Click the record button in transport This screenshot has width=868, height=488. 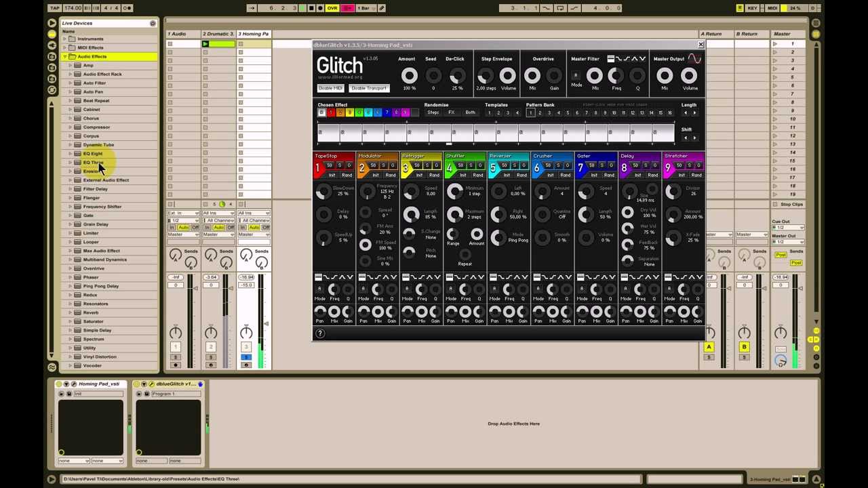click(x=319, y=8)
